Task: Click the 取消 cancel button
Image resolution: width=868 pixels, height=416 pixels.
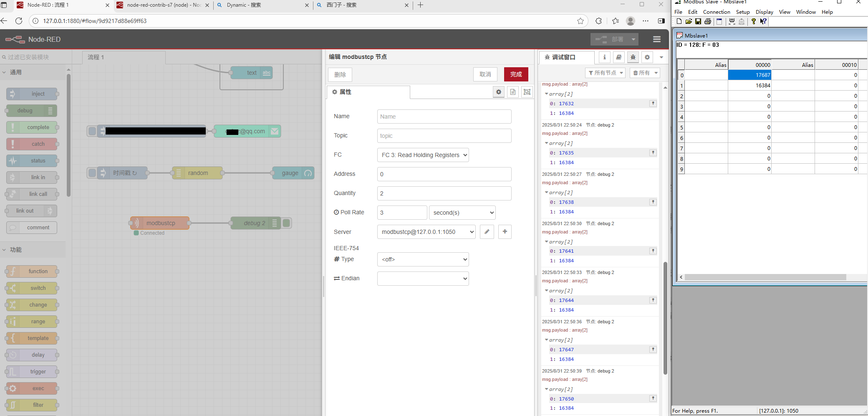Action: (485, 74)
